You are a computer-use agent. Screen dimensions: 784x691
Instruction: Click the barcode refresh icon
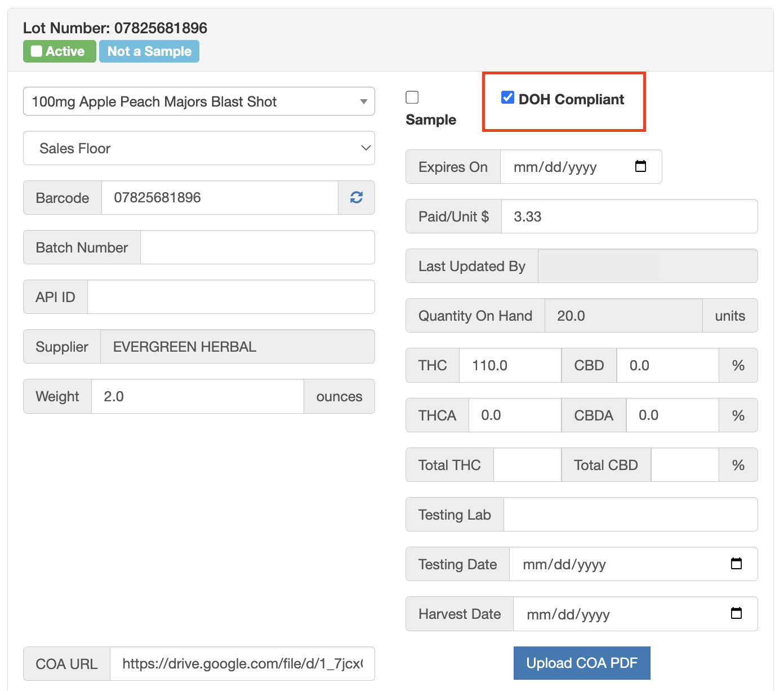point(357,197)
